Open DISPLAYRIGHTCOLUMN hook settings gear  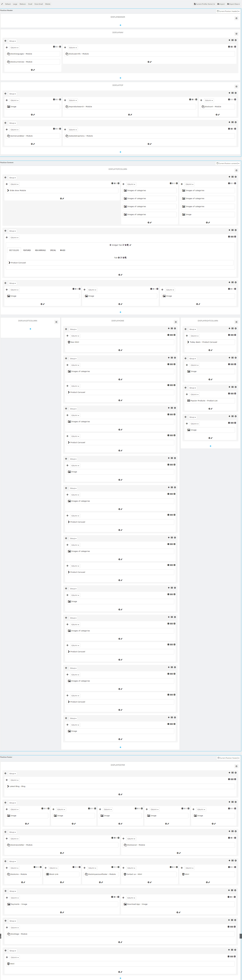[x=236, y=322]
